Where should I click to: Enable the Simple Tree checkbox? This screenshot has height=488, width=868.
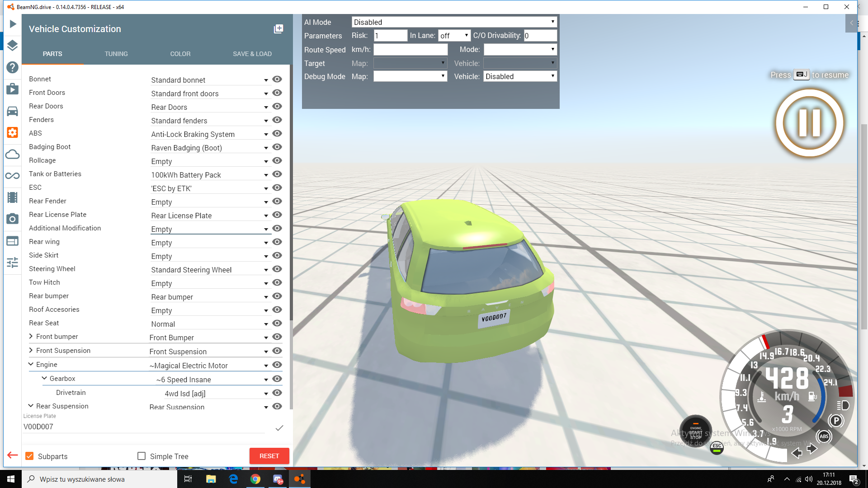(142, 456)
